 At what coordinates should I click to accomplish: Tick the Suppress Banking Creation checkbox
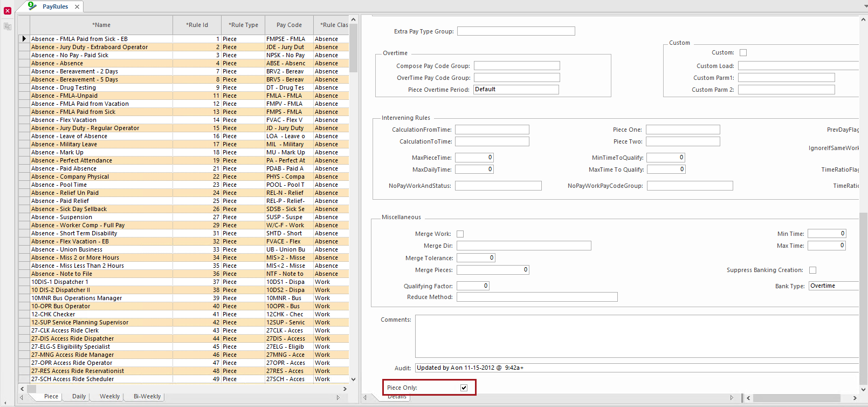(x=812, y=270)
